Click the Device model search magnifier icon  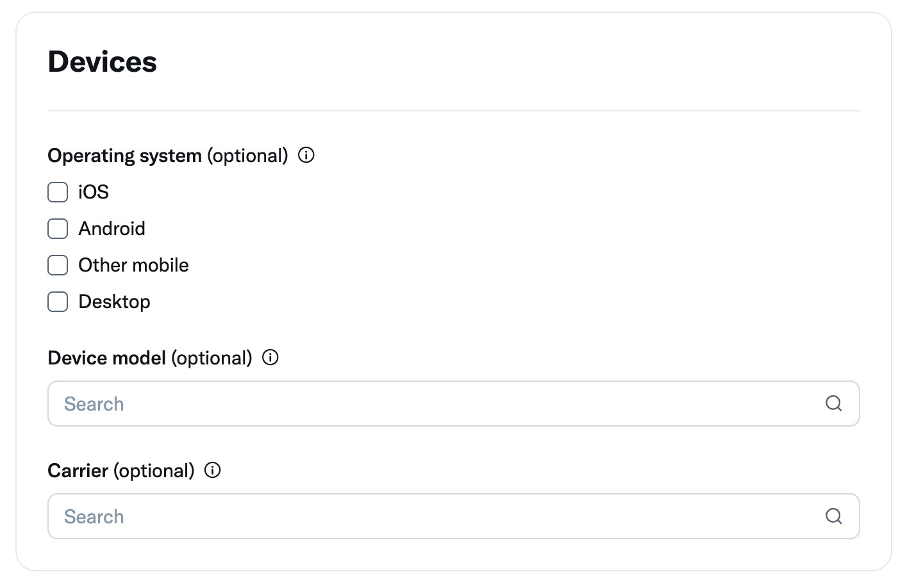coord(833,404)
